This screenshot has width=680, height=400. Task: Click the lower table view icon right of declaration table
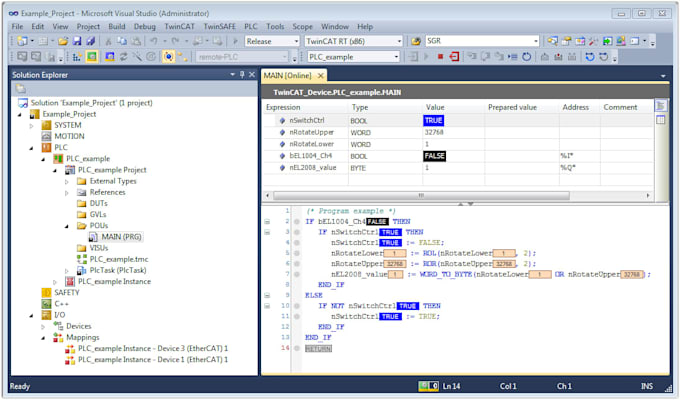660,120
